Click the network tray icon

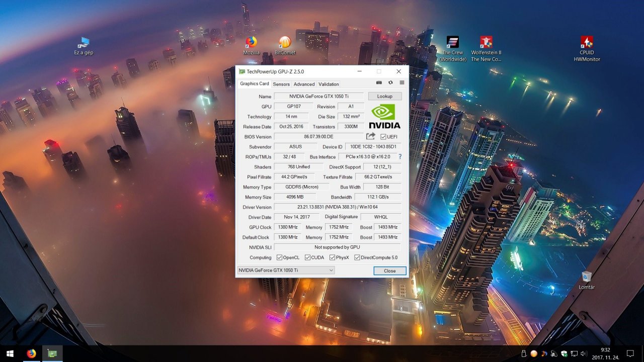click(x=574, y=353)
